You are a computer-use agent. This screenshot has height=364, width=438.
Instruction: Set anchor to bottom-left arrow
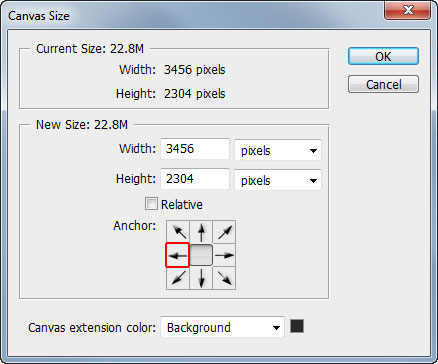point(178,278)
